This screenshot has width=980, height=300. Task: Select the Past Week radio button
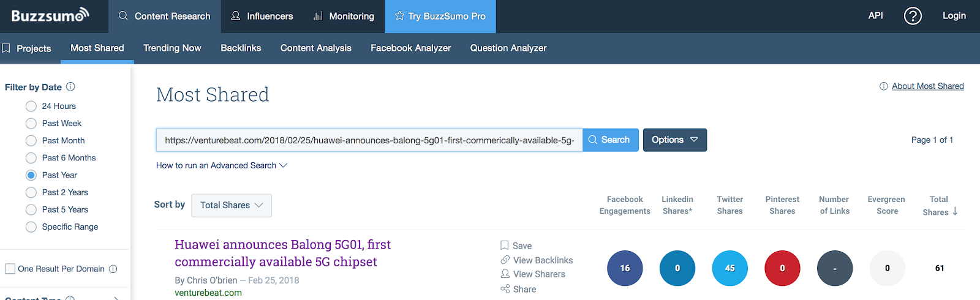coord(31,124)
